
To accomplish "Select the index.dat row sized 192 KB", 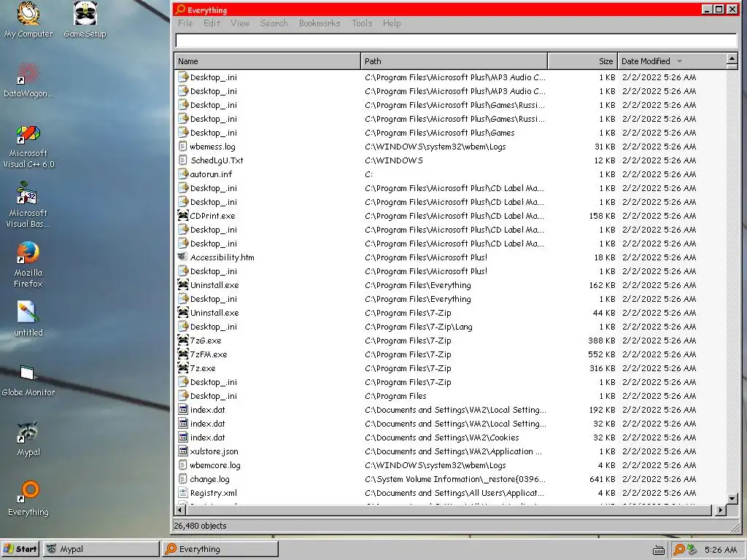I will point(450,410).
